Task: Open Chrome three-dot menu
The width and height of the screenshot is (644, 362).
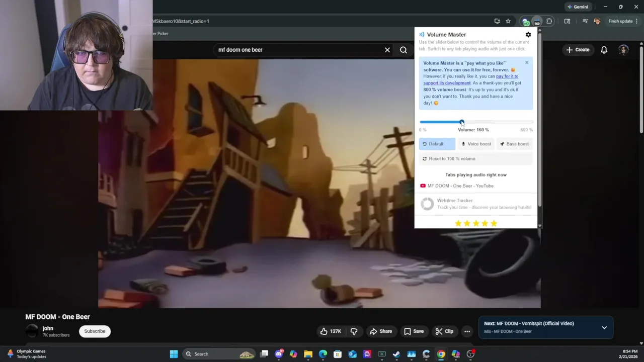Action: (x=637, y=21)
